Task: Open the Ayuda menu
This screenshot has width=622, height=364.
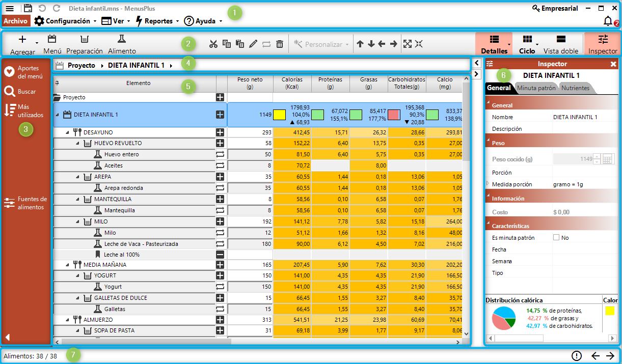Action: 203,21
